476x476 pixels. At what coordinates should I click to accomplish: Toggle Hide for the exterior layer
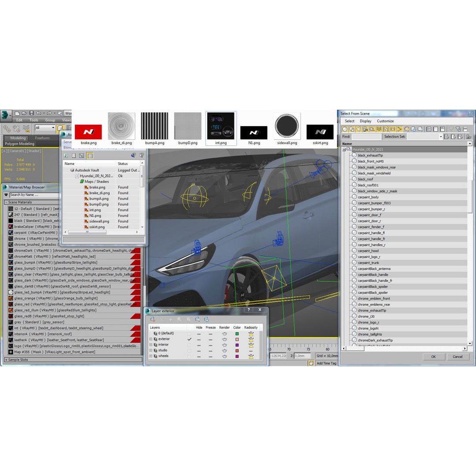199,339
